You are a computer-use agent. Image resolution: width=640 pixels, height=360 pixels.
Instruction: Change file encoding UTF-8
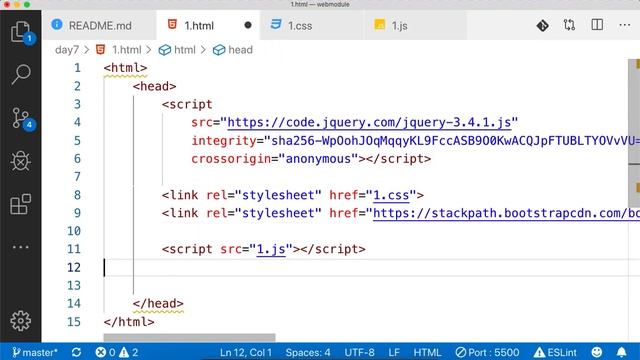click(x=359, y=352)
